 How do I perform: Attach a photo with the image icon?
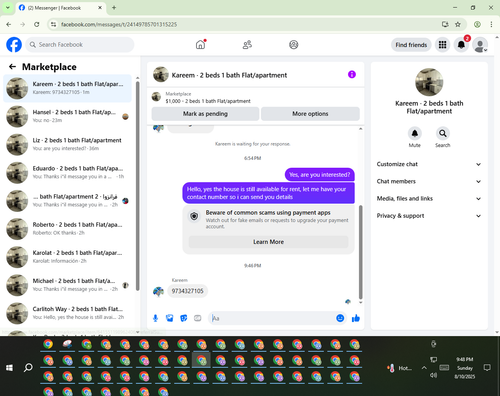click(x=169, y=318)
